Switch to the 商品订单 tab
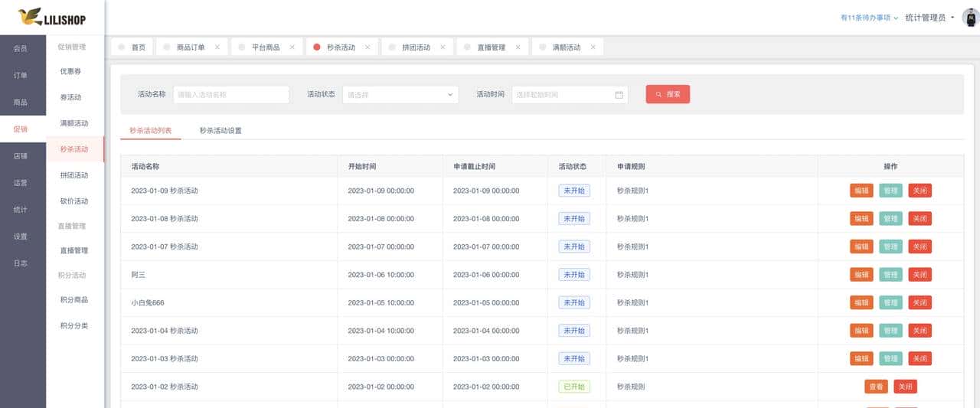The height and width of the screenshot is (408, 980). (x=191, y=47)
